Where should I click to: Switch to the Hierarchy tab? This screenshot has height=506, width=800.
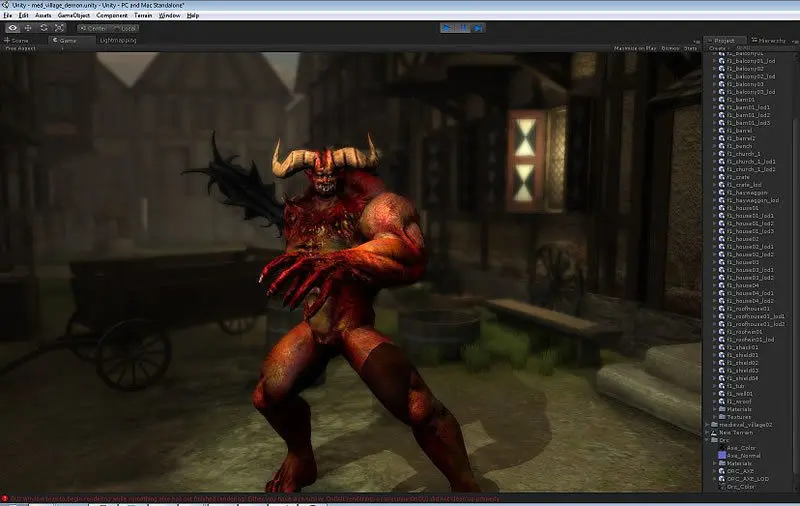[x=768, y=40]
